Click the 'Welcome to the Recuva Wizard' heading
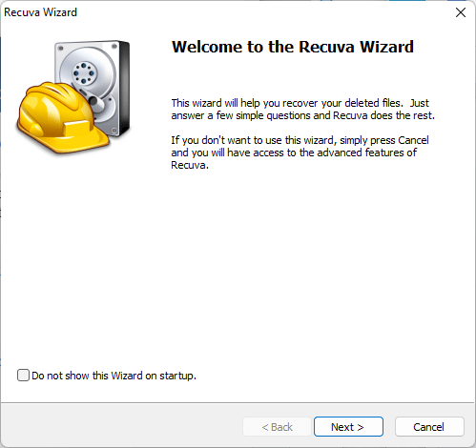 click(x=293, y=47)
